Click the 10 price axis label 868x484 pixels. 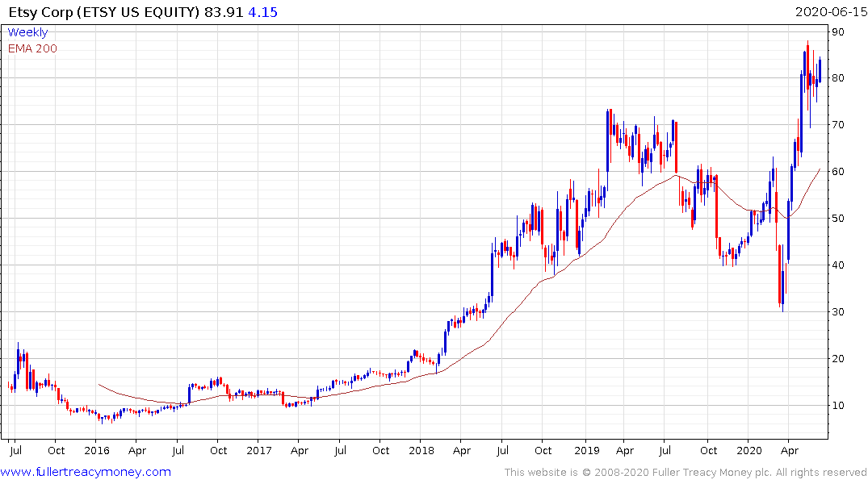click(x=838, y=406)
